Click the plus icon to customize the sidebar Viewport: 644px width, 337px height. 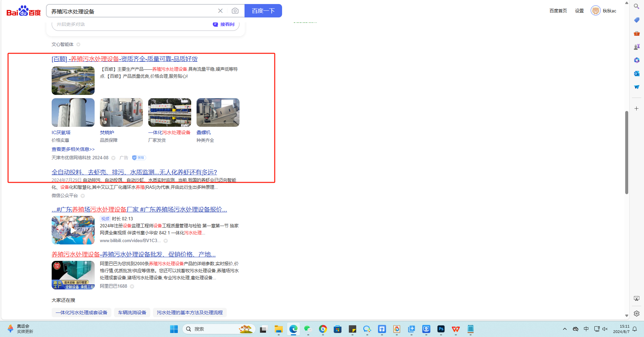(636, 109)
